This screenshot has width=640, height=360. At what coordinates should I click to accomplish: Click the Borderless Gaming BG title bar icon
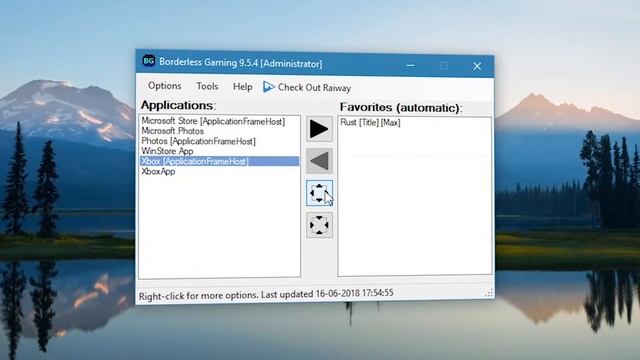coord(149,61)
